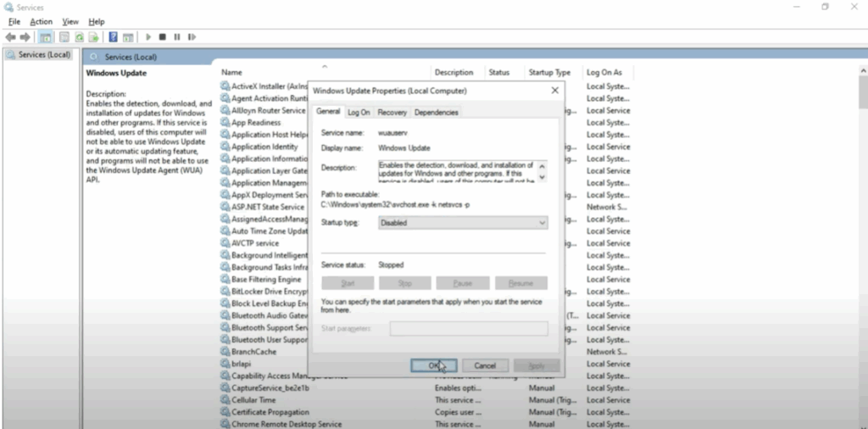
Task: Click the Forward arrow toolbar icon
Action: (x=25, y=37)
